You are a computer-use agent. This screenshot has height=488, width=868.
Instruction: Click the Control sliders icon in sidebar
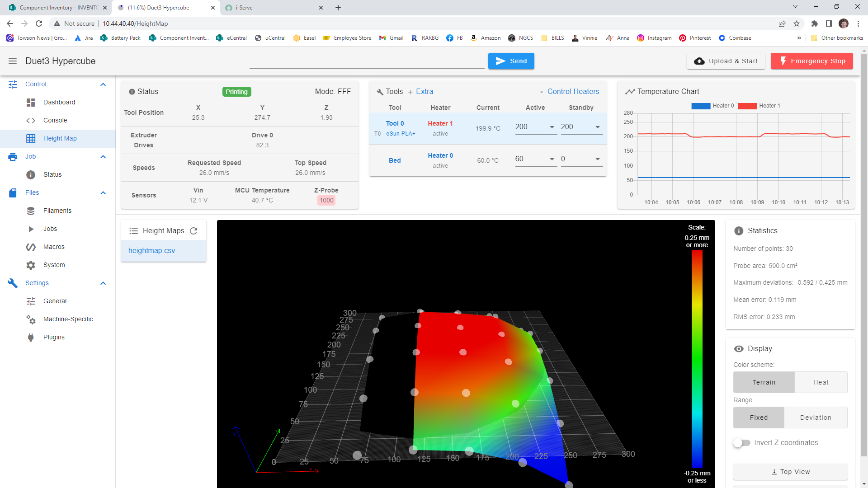point(13,84)
